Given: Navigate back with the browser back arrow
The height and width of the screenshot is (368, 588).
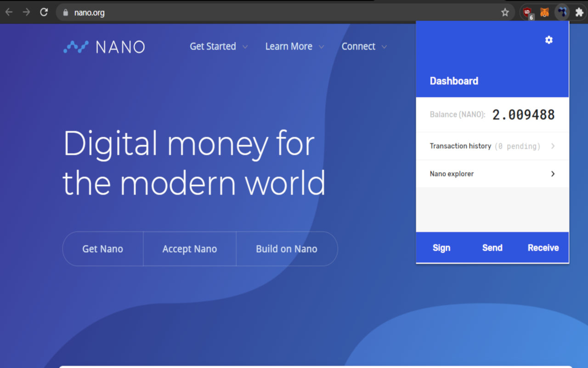Looking at the screenshot, I should coord(9,12).
